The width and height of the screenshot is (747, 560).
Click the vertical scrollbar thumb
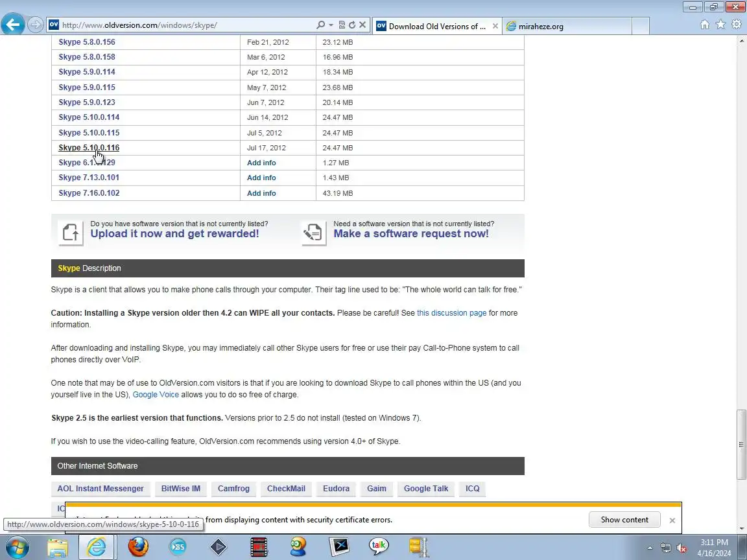point(741,444)
